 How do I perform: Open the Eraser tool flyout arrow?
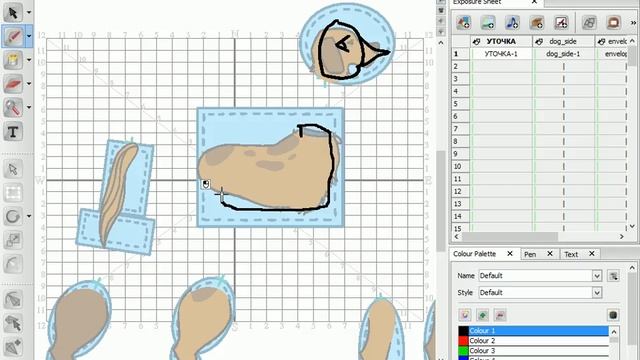(29, 84)
